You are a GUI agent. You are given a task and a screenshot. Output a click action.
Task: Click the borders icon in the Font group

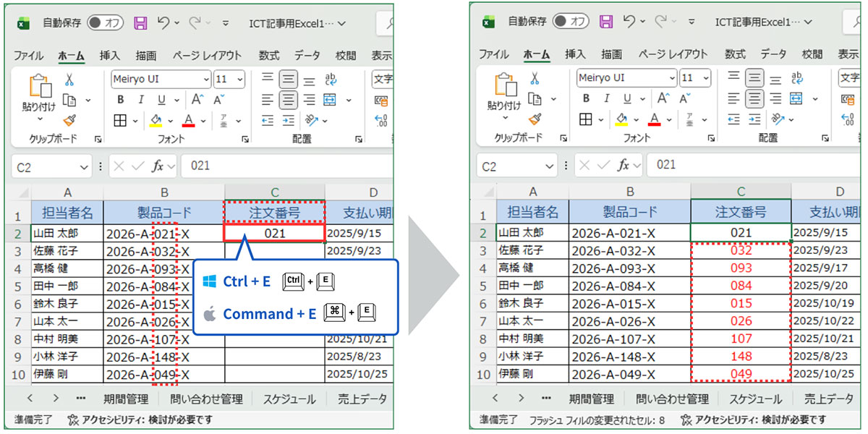click(120, 120)
